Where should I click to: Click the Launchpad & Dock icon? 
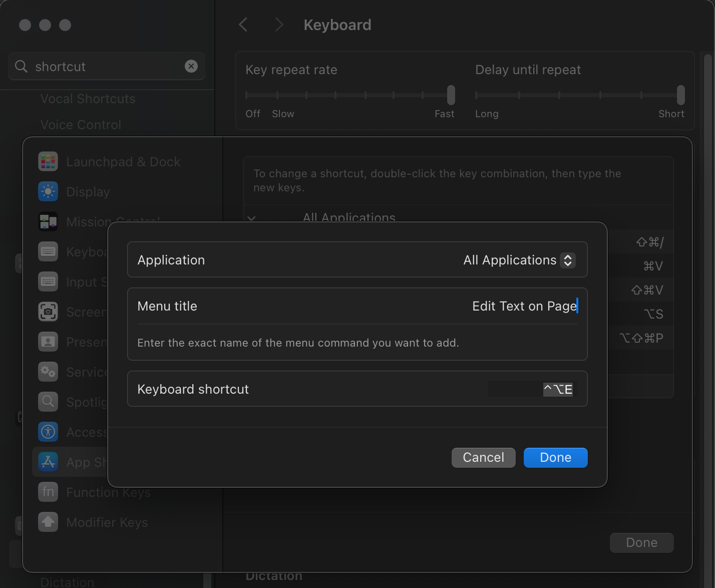[48, 162]
